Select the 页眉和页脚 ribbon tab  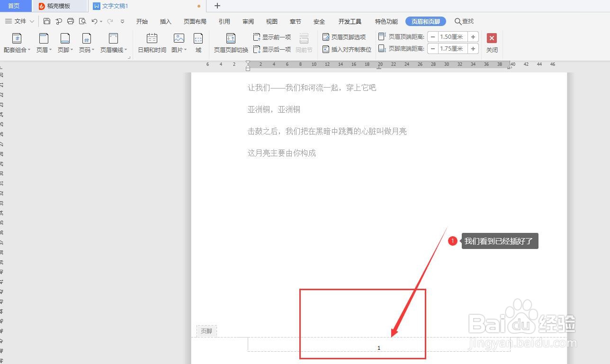point(425,21)
